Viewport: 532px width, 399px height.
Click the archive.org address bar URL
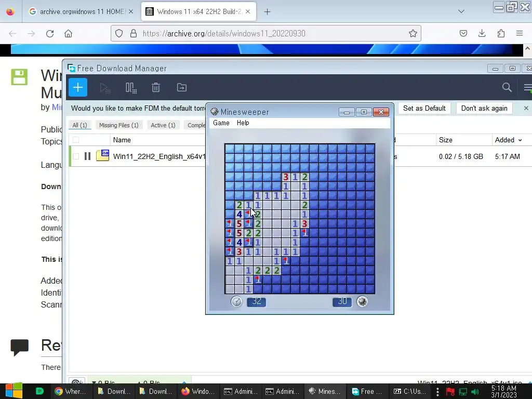coord(224,33)
